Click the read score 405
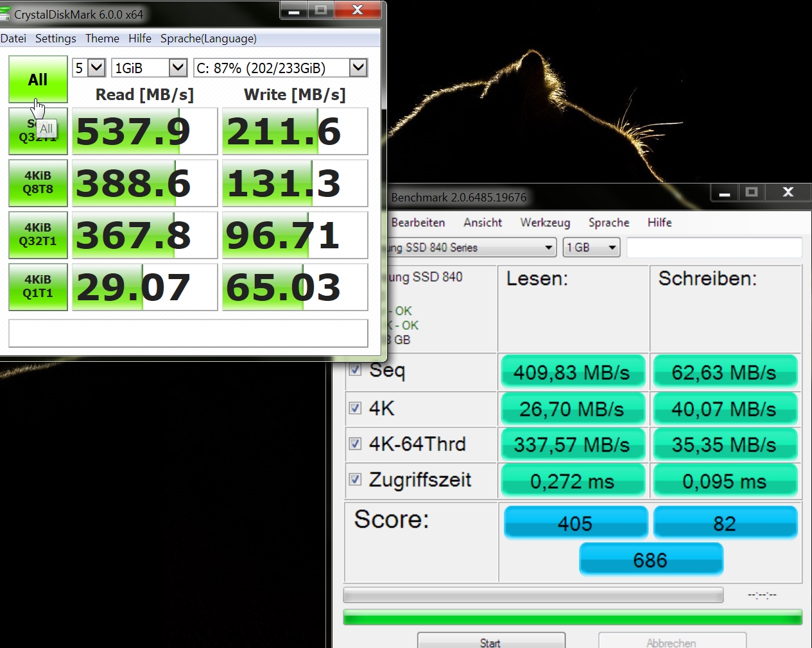Image resolution: width=812 pixels, height=648 pixels. [575, 523]
